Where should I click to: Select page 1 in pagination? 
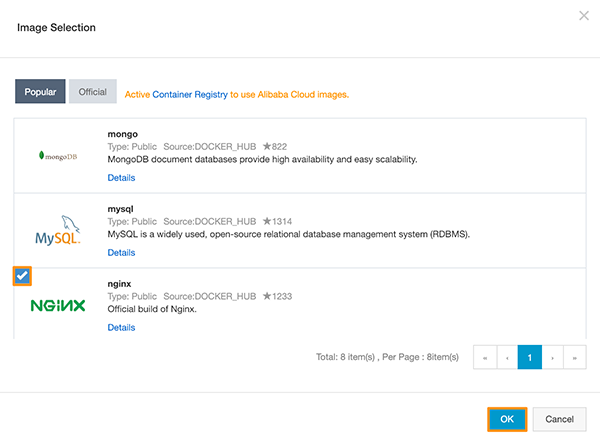(x=530, y=357)
